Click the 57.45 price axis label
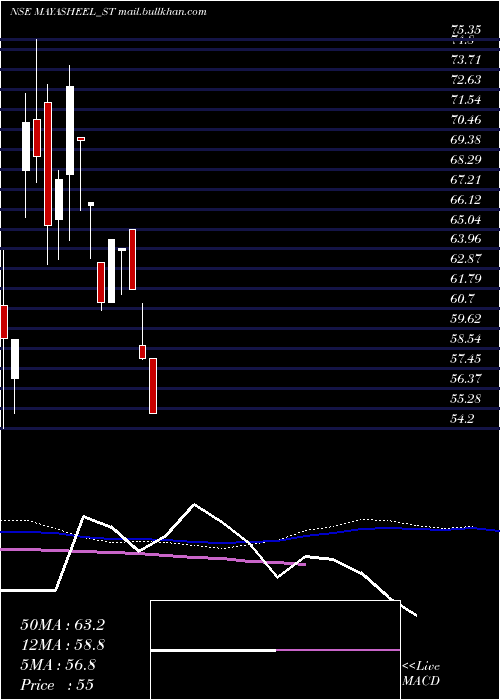500x700 pixels. pos(466,359)
